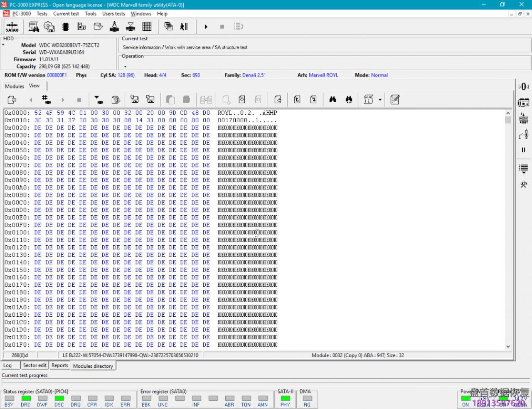Toggle the power ON indicator
Viewport: 532px width, 409px height.
[x=465, y=399]
